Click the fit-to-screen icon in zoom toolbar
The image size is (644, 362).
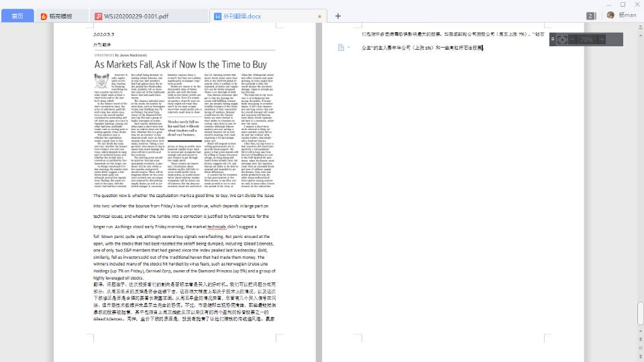tap(562, 40)
